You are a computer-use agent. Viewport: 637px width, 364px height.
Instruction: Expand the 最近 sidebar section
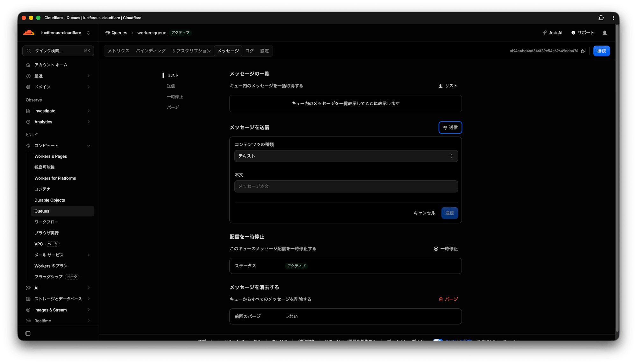89,76
